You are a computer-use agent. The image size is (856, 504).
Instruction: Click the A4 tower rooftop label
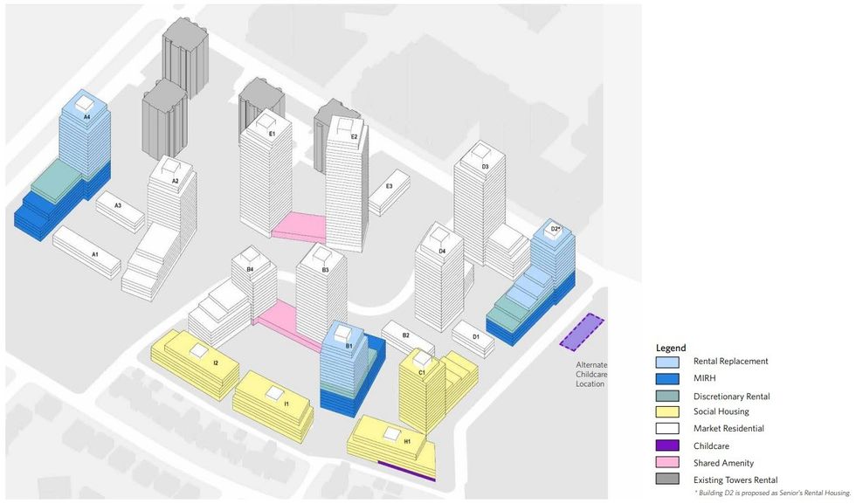point(87,116)
